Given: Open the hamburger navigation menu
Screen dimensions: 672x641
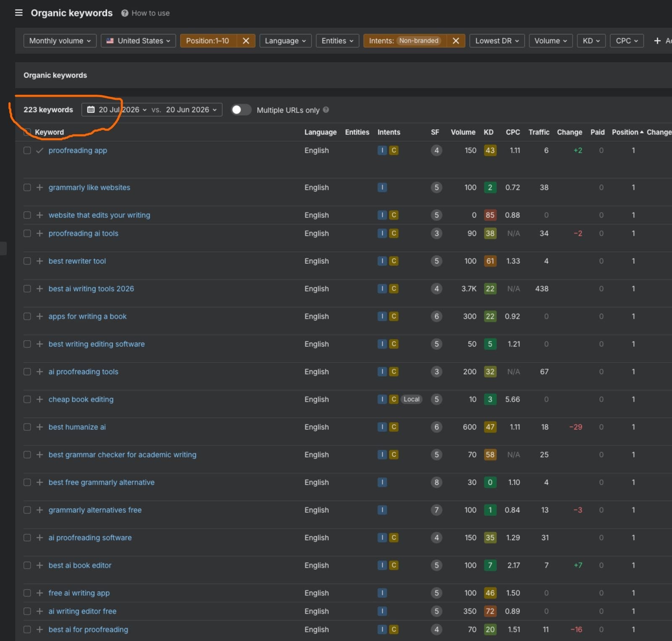Looking at the screenshot, I should pyautogui.click(x=19, y=13).
